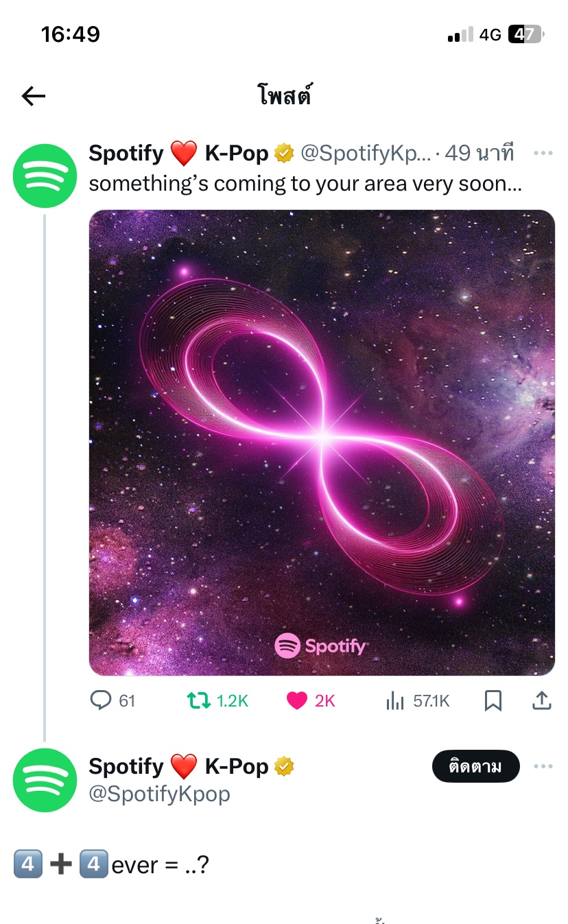568x924 pixels.
Task: Tap the second post's Spotify avatar
Action: (x=45, y=780)
